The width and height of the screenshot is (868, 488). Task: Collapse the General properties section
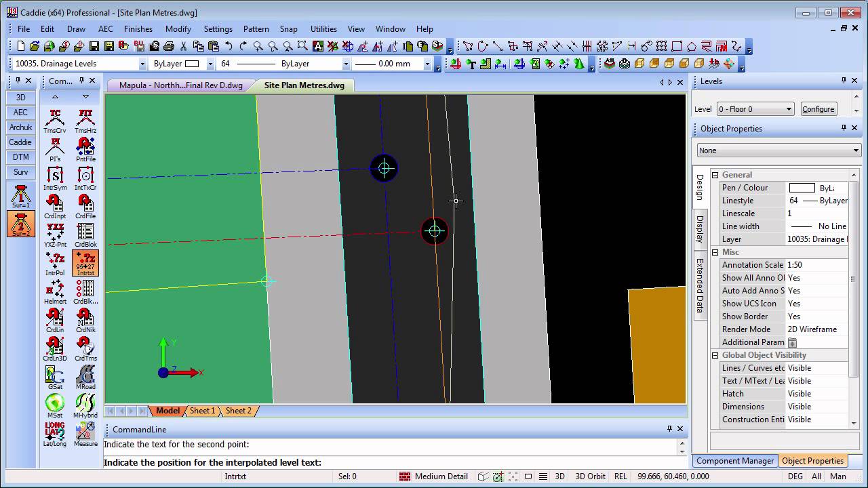(715, 175)
